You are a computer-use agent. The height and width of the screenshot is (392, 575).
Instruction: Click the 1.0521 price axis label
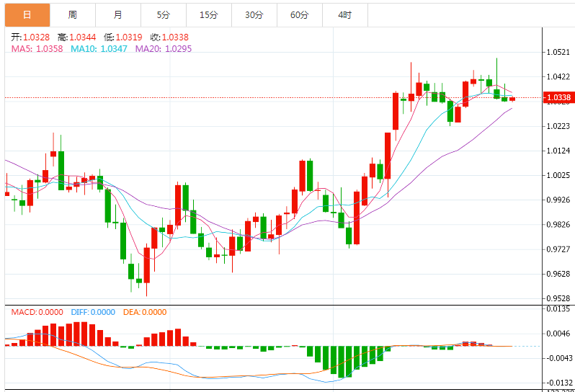point(558,52)
